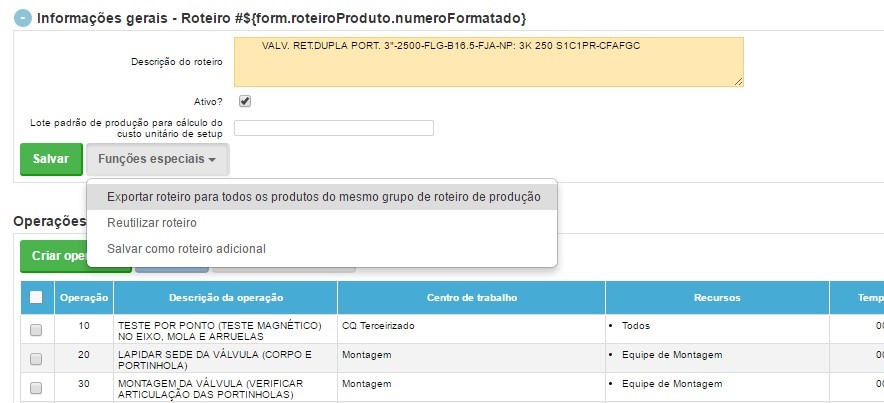Click the Recursos column header
The image size is (884, 403).
tap(717, 298)
